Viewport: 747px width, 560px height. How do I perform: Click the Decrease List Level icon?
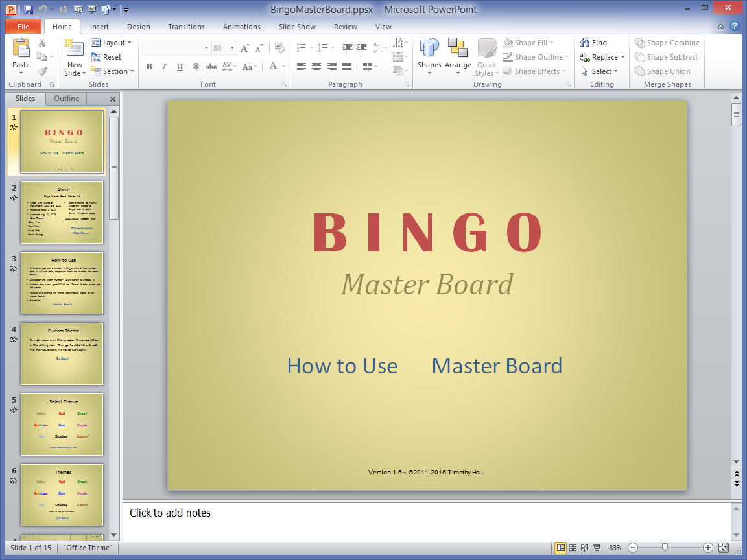coord(347,47)
